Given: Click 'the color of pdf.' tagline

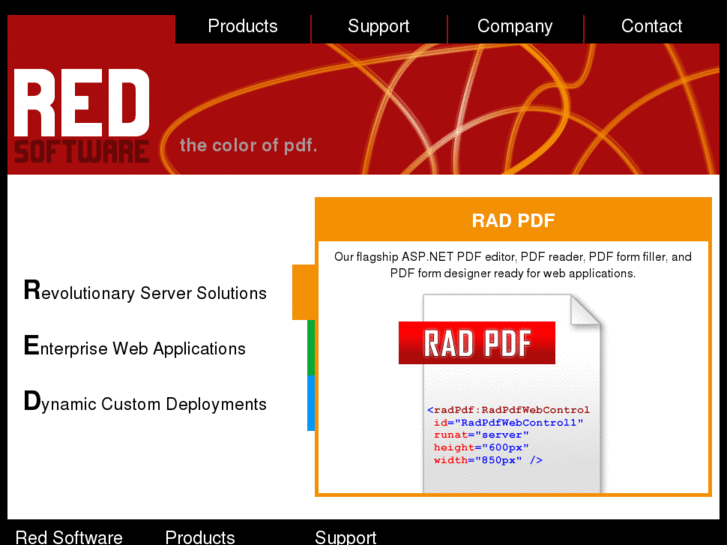Looking at the screenshot, I should click(x=249, y=145).
